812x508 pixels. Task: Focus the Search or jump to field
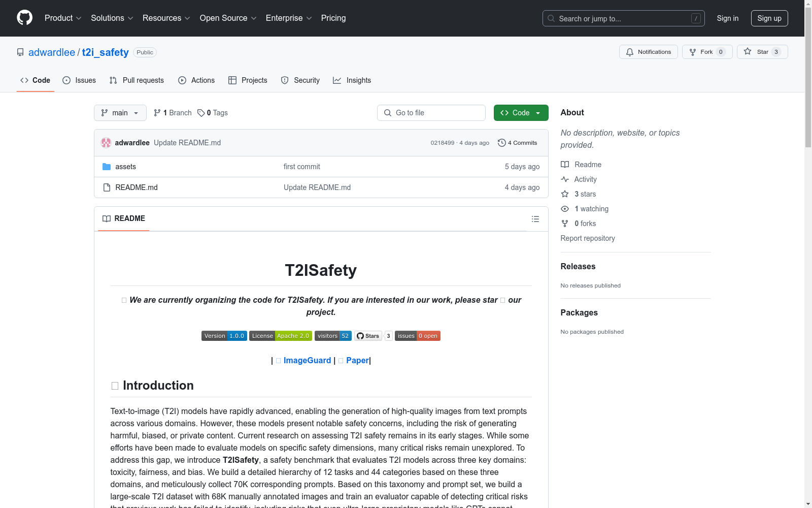click(x=623, y=18)
